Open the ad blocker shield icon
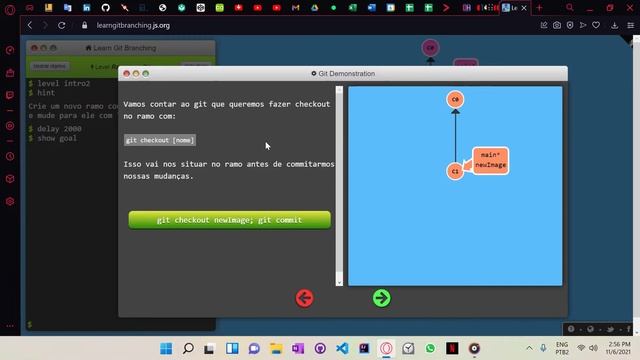 570,25
